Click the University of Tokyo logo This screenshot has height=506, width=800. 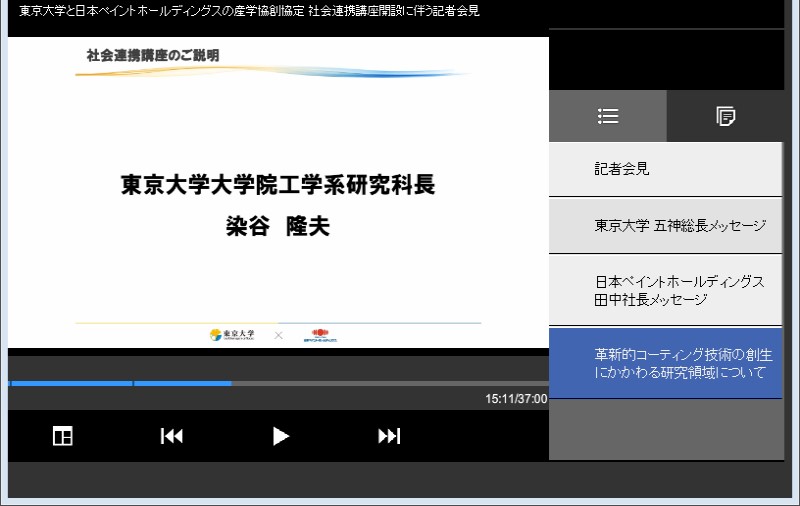point(232,335)
